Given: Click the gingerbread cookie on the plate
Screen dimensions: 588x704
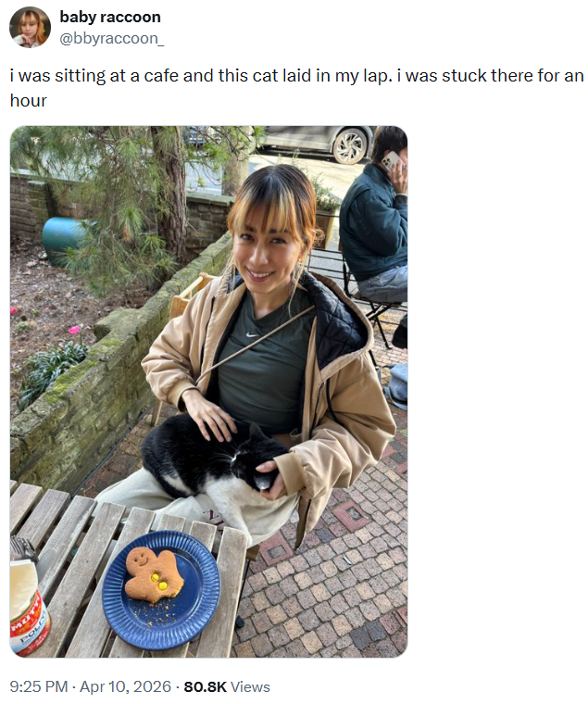Looking at the screenshot, I should 154,576.
